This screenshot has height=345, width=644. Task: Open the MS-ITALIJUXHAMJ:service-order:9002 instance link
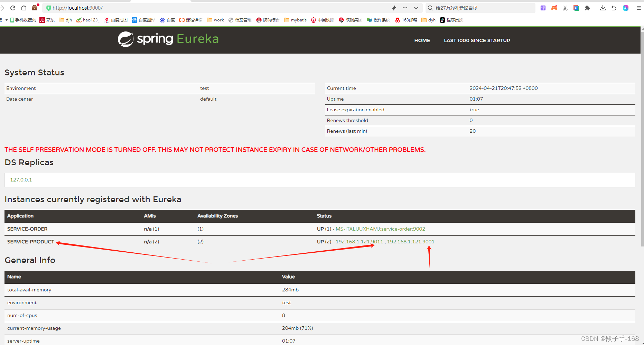(x=380, y=229)
